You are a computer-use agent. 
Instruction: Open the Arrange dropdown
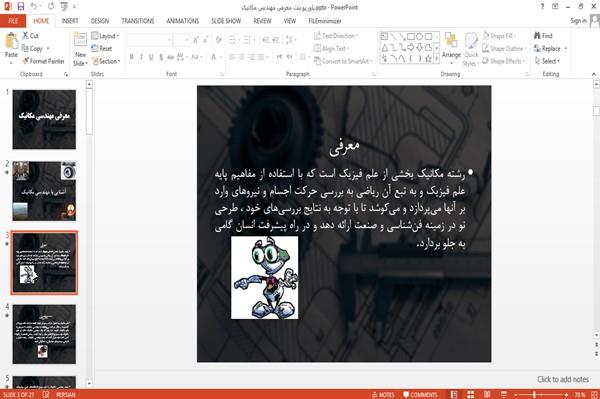[x=451, y=48]
